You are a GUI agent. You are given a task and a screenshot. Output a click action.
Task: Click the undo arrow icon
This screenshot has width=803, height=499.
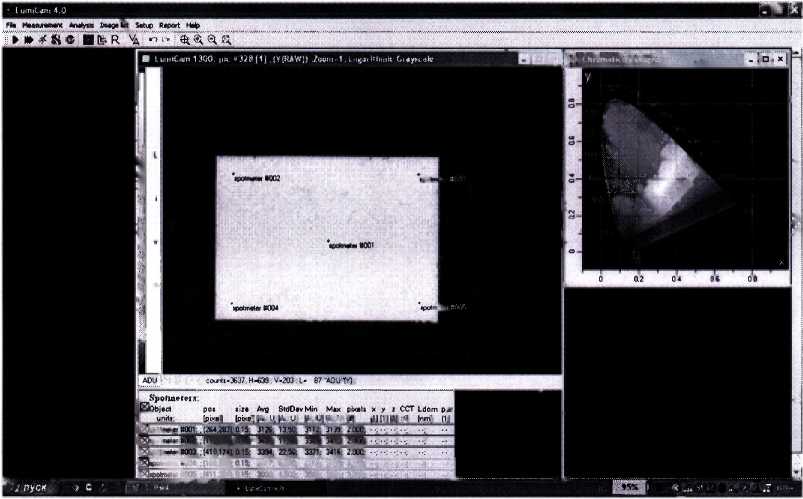[152, 40]
